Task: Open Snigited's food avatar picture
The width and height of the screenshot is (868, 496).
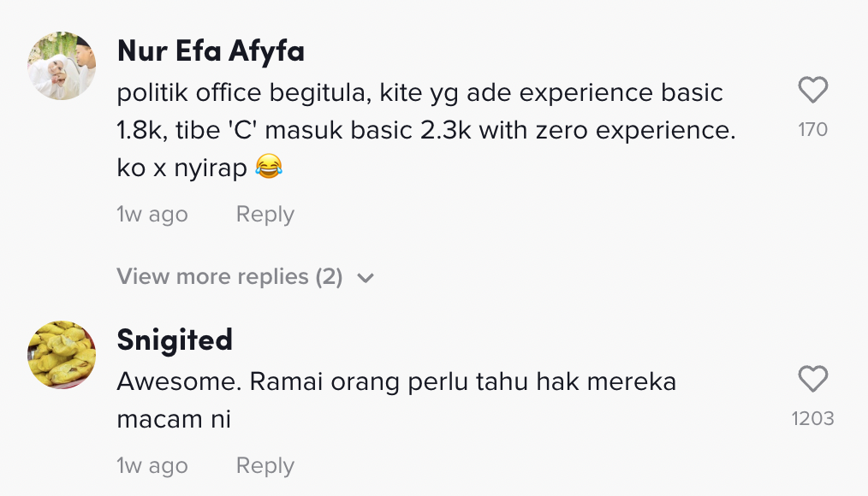Action: [x=62, y=355]
